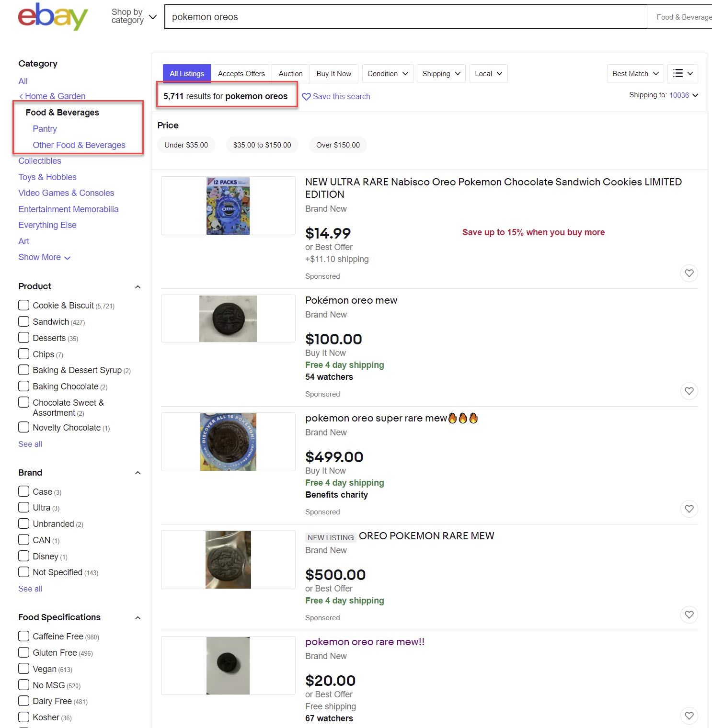Switch to the Auction tab

click(290, 73)
